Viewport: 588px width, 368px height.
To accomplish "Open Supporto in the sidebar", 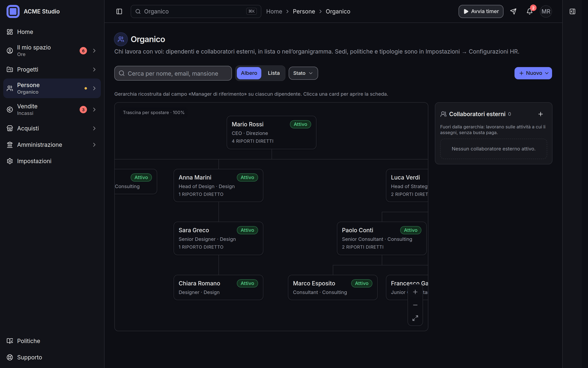I will click(x=52, y=357).
